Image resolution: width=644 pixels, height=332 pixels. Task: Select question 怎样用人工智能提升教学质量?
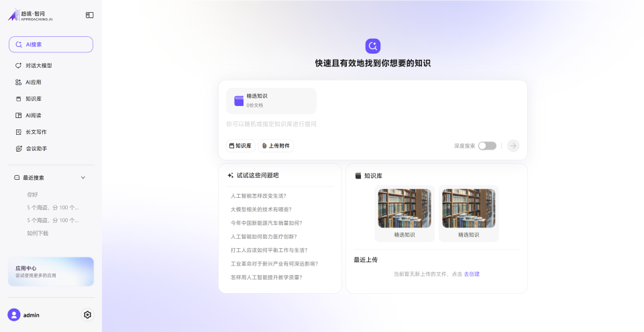[266, 278]
